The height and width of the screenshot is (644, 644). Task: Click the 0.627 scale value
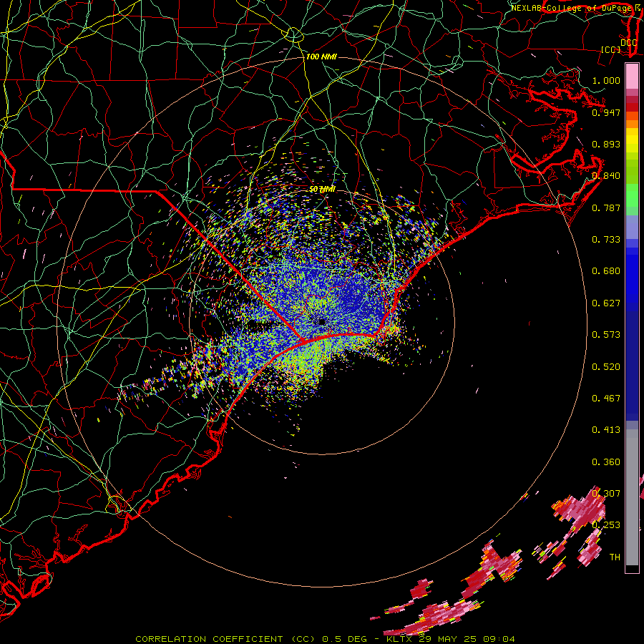[x=606, y=303]
